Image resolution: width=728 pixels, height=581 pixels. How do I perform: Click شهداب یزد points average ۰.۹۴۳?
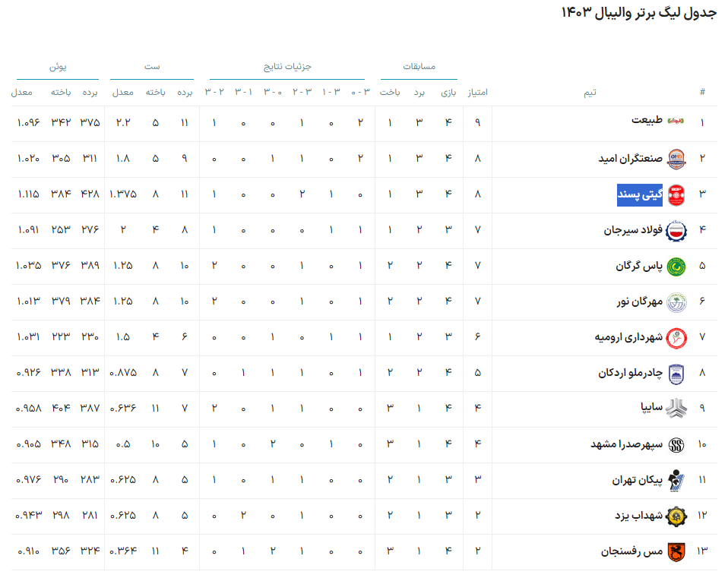pos(28,516)
